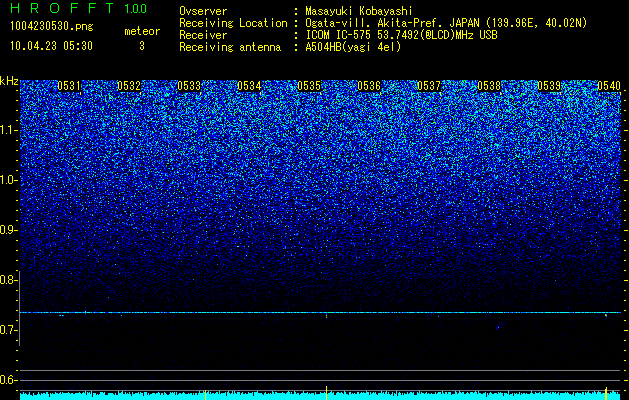Click the cyan carrier line below 0.8 kHz
This screenshot has width=629, height=400.
pyautogui.click(x=320, y=312)
